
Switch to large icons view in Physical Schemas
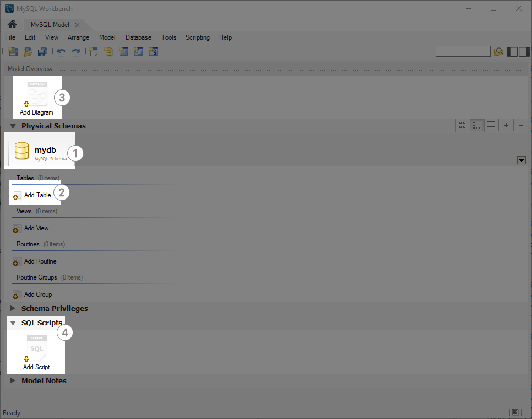pos(462,125)
